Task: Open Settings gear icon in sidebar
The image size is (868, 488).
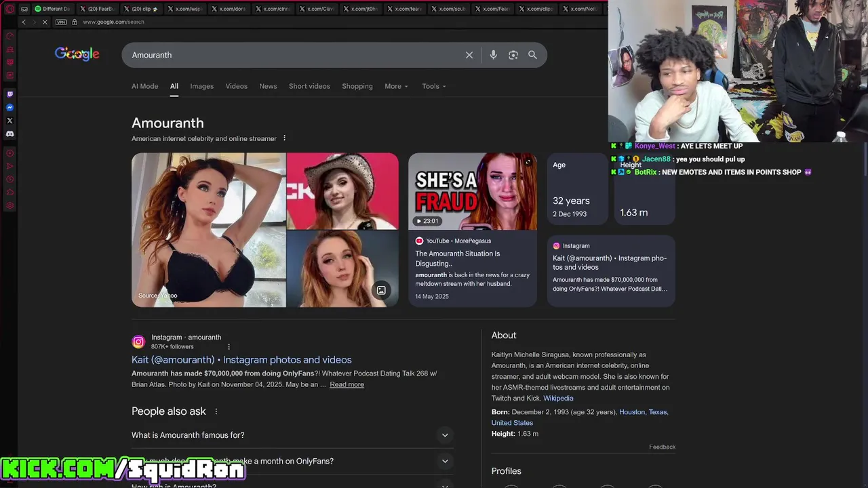Action: coord(9,205)
